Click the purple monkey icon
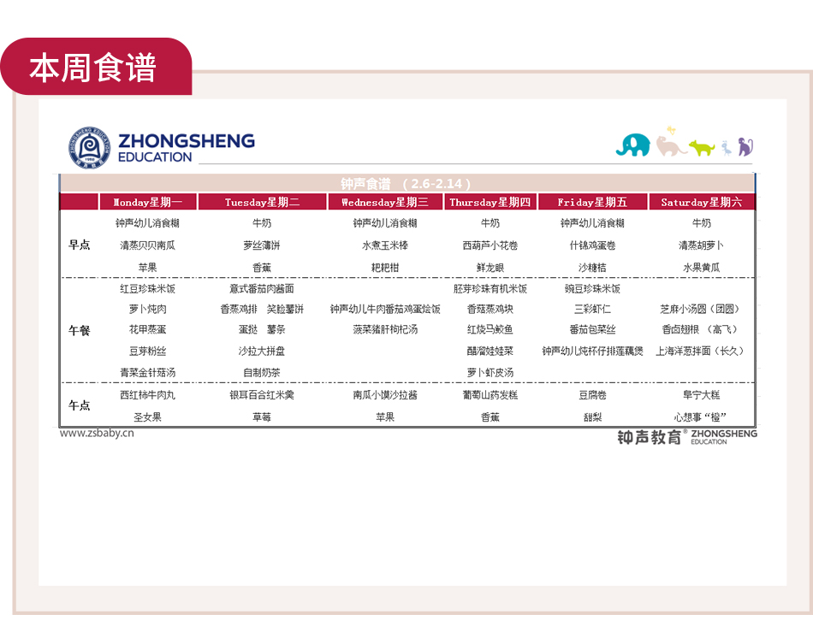The height and width of the screenshot is (644, 813). pyautogui.click(x=745, y=146)
